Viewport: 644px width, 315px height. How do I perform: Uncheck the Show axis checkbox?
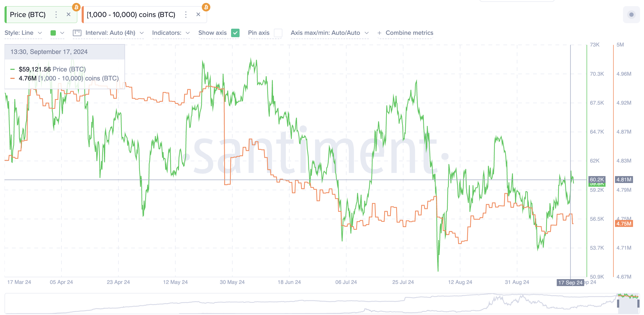pyautogui.click(x=235, y=33)
